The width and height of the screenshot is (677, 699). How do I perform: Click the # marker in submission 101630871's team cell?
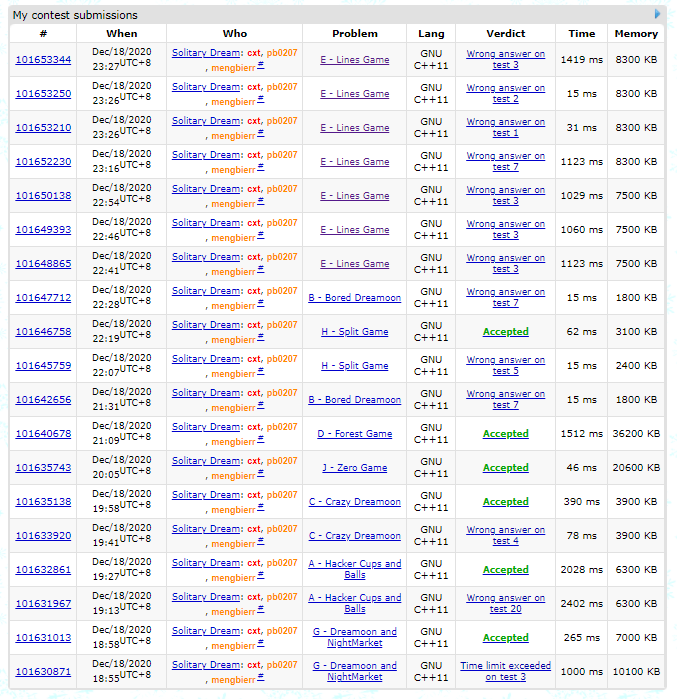261,677
